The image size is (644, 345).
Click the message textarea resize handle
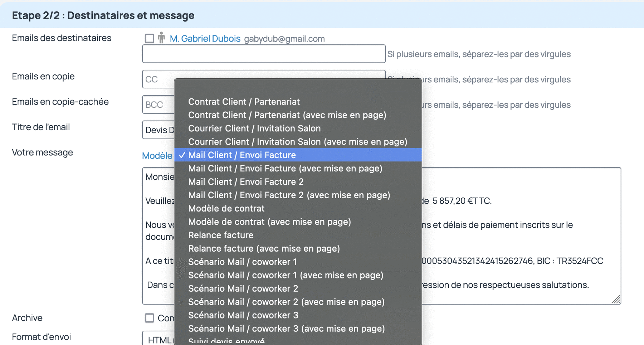tap(616, 300)
